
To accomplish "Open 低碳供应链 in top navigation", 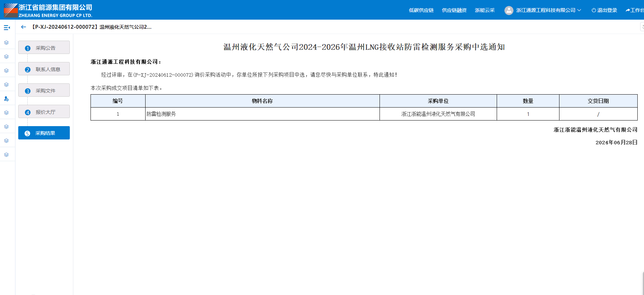I will [x=421, y=11].
